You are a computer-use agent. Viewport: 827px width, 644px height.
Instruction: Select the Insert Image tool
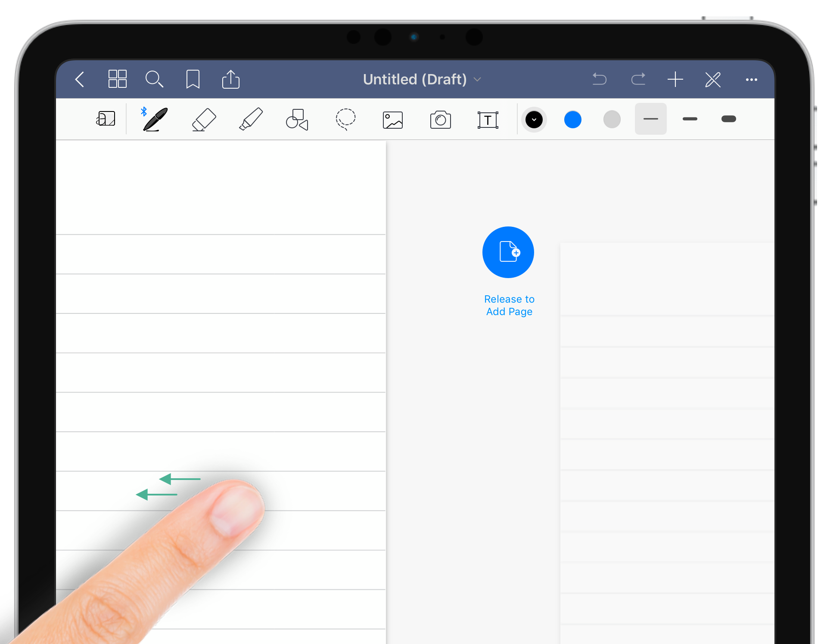click(x=392, y=119)
